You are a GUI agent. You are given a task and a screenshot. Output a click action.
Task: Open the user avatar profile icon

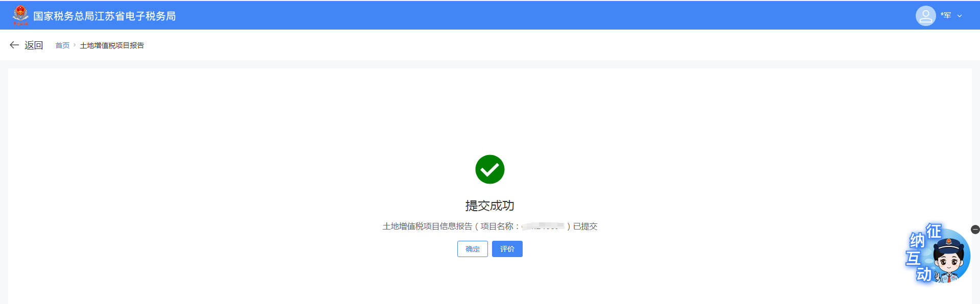(925, 15)
